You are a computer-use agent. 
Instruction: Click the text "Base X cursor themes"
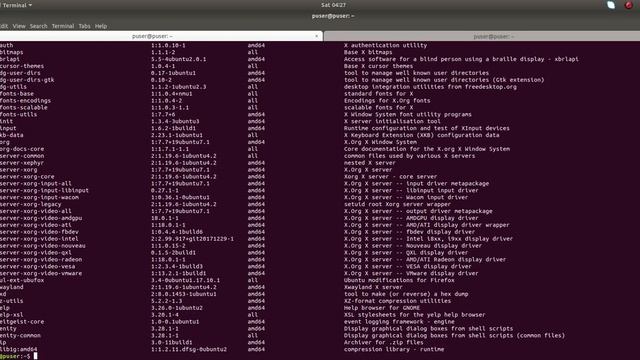(x=378, y=66)
